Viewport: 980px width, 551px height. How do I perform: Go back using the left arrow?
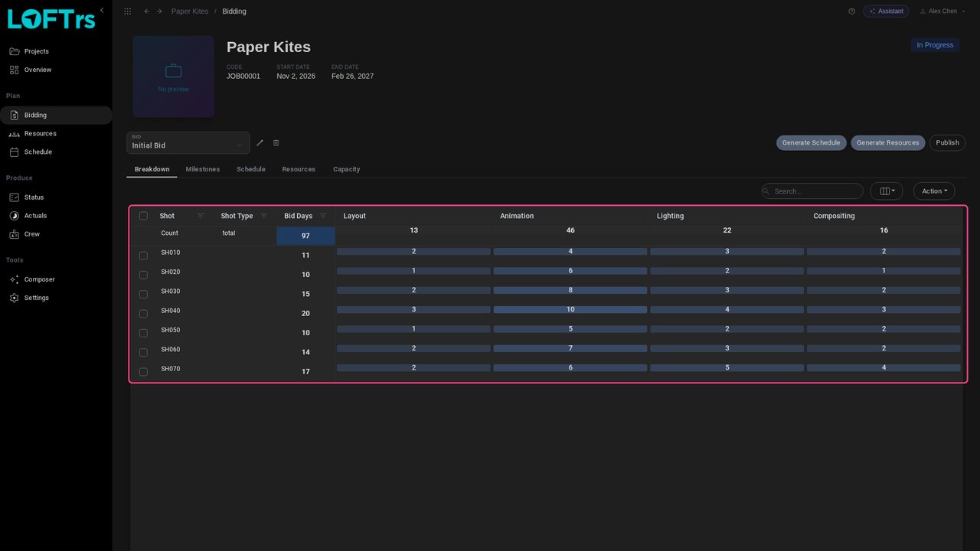147,11
